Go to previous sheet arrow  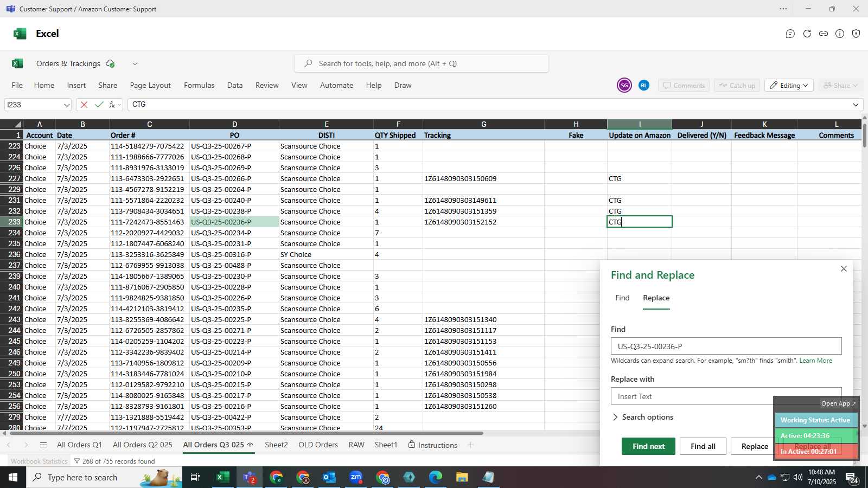(9, 445)
